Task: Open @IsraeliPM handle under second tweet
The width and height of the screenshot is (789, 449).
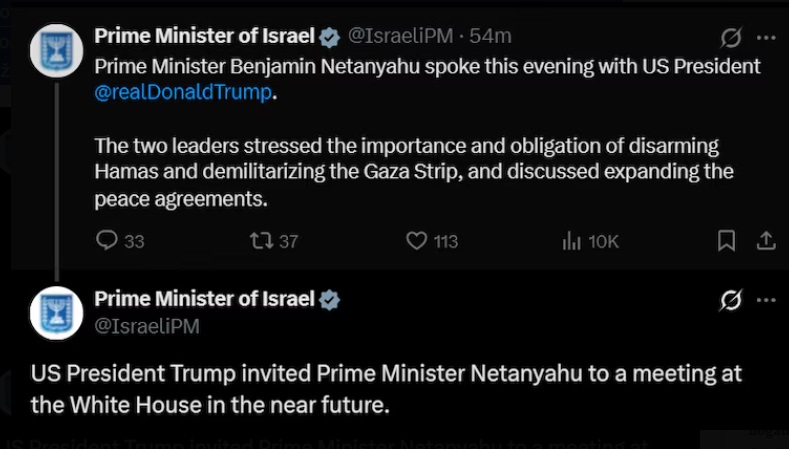Action: 146,326
